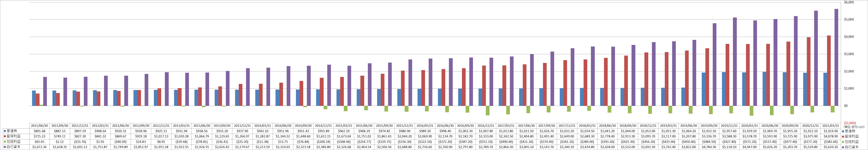Click the 2018/06/30 column header

pyautogui.click(x=607, y=126)
